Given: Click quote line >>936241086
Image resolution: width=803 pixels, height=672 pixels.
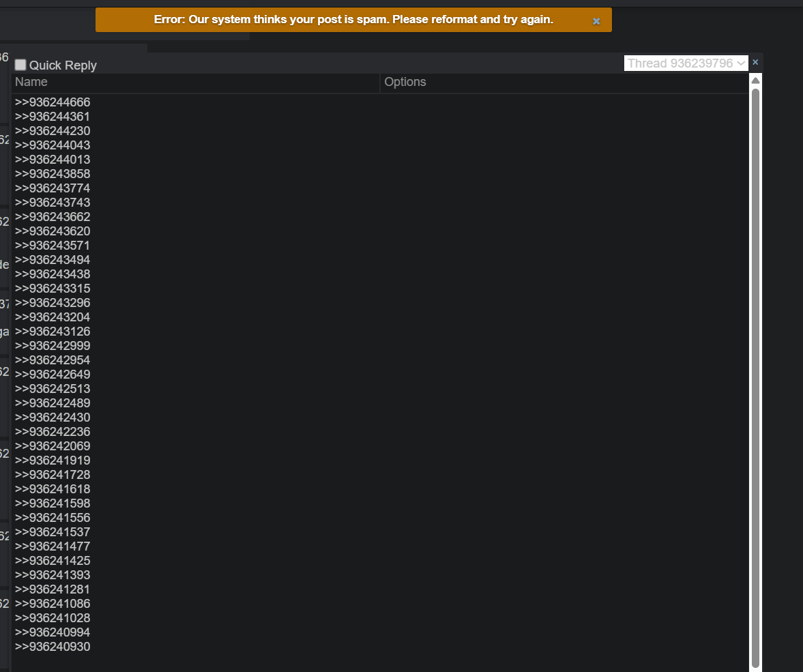Looking at the screenshot, I should pos(53,604).
